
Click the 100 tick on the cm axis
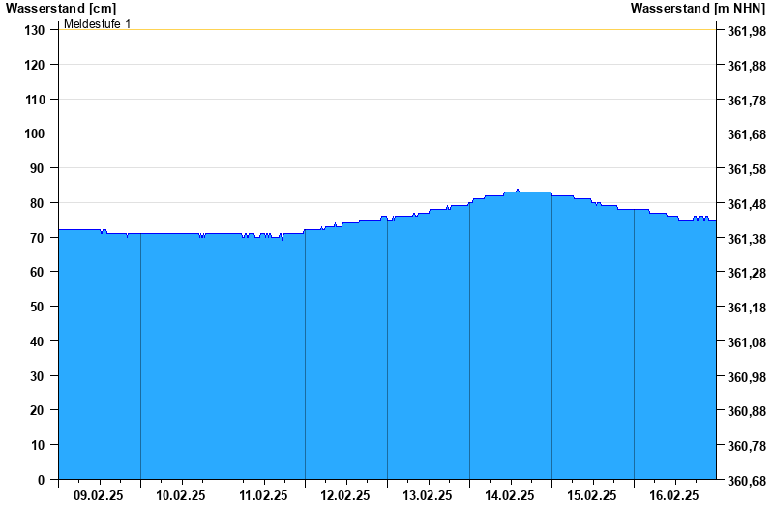point(34,133)
